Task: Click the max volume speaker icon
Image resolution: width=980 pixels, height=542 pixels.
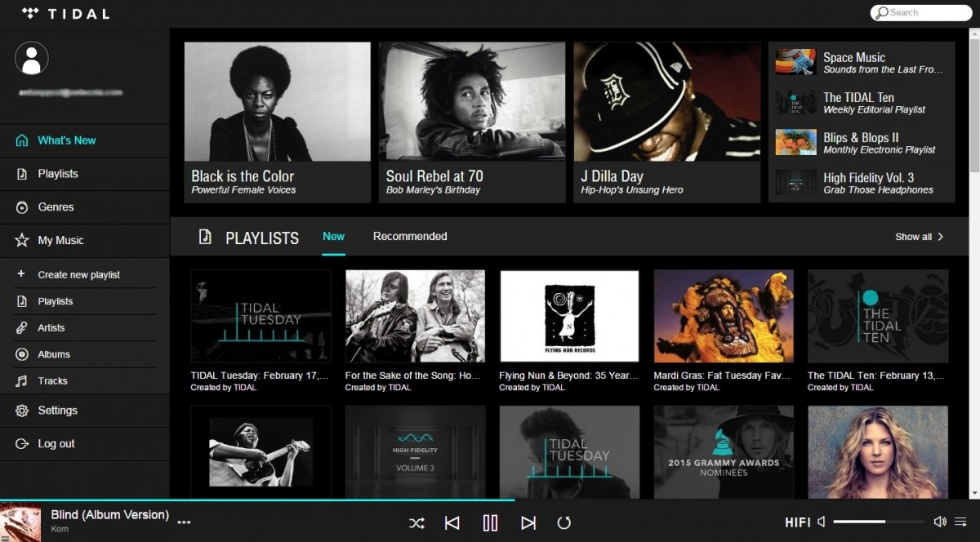Action: point(940,522)
